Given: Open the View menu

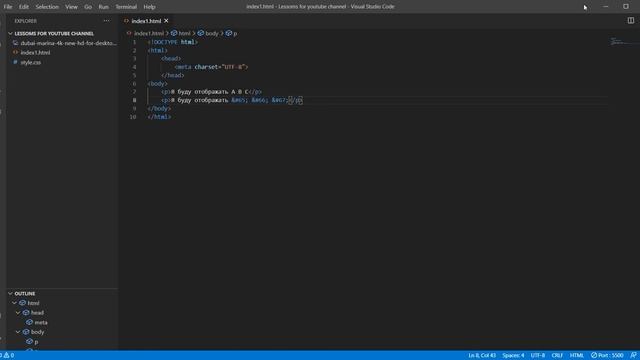Looking at the screenshot, I should [x=71, y=7].
